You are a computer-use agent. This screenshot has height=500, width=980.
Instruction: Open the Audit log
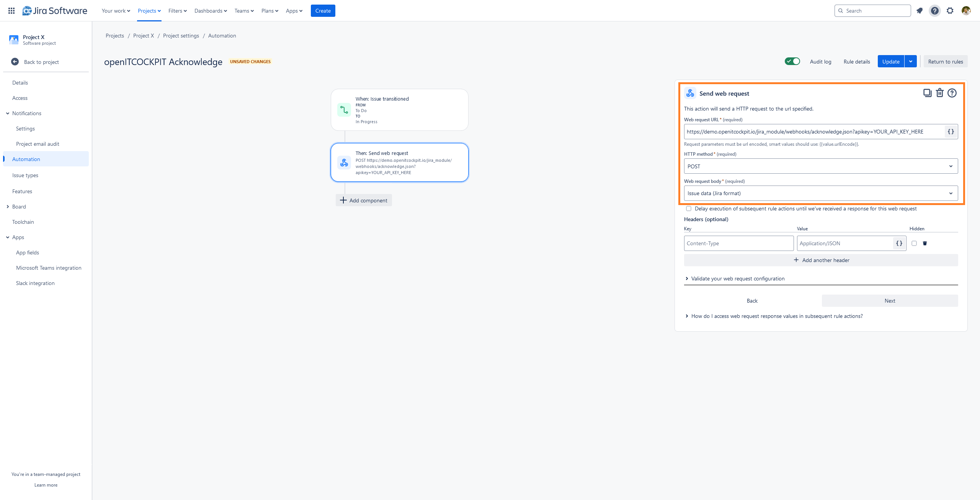coord(820,61)
